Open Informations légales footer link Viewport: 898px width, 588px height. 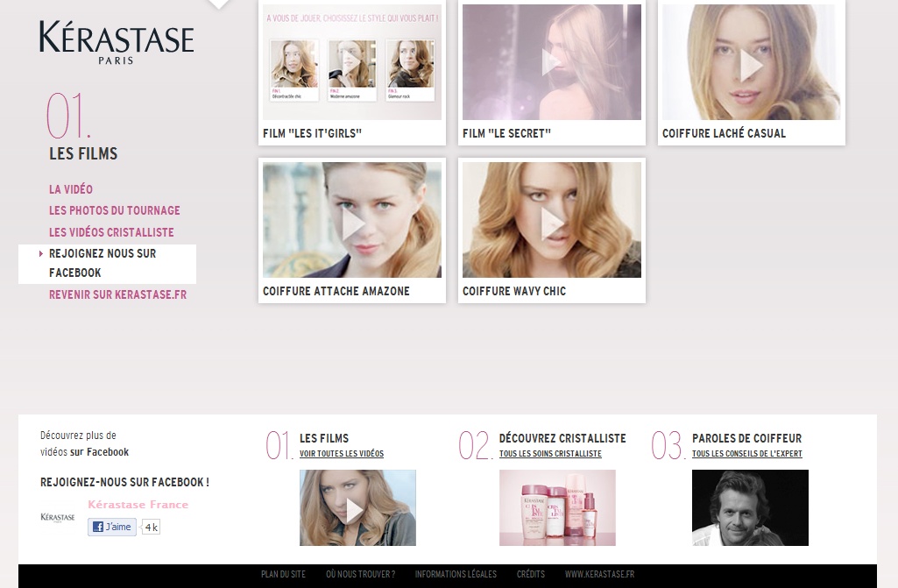tap(456, 574)
